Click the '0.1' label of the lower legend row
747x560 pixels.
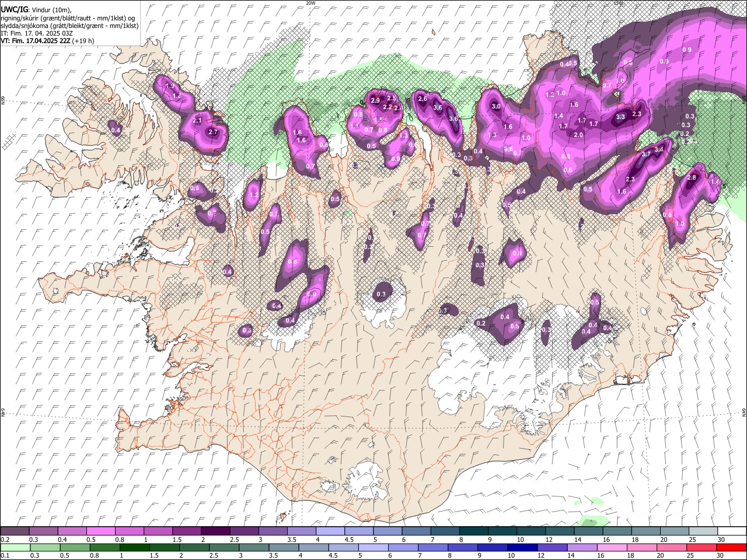tap(5, 556)
